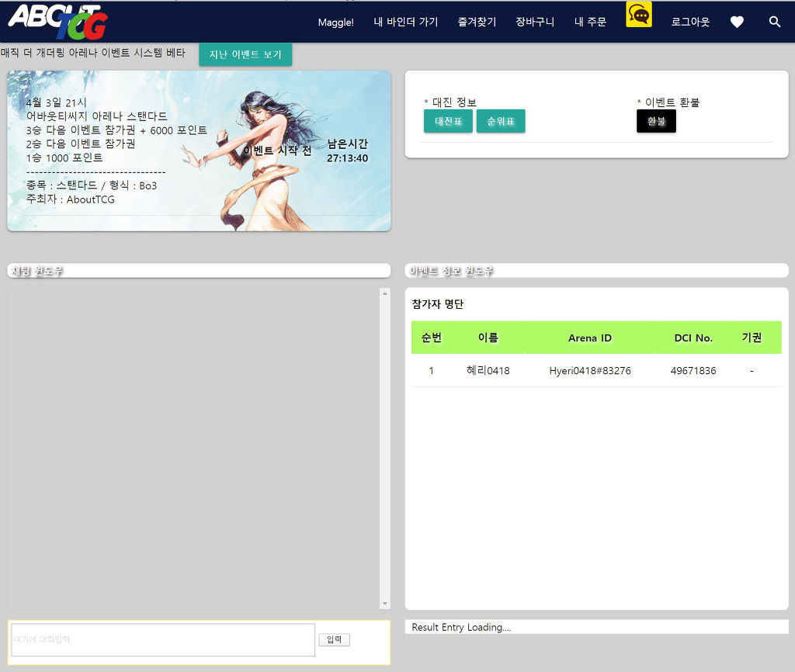Viewport: 795px width, 672px height.
Task: View 내 주문 orders
Action: point(590,22)
